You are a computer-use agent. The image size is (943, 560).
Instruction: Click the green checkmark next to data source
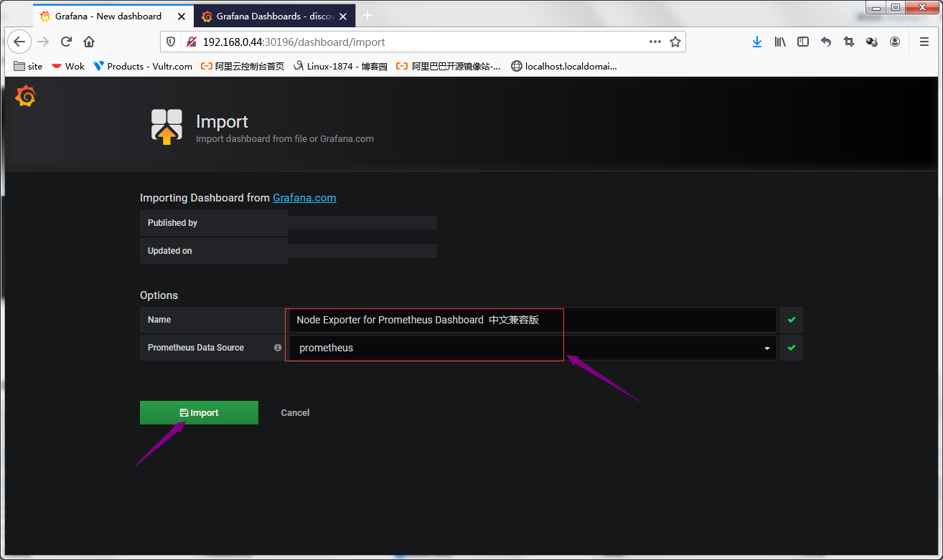tap(792, 348)
